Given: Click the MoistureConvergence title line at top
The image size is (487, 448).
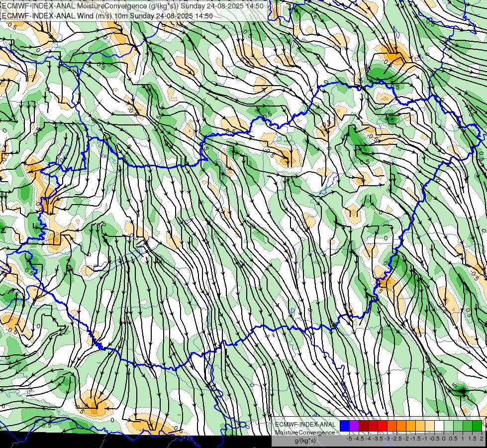Looking at the screenshot, I should click(x=133, y=6).
